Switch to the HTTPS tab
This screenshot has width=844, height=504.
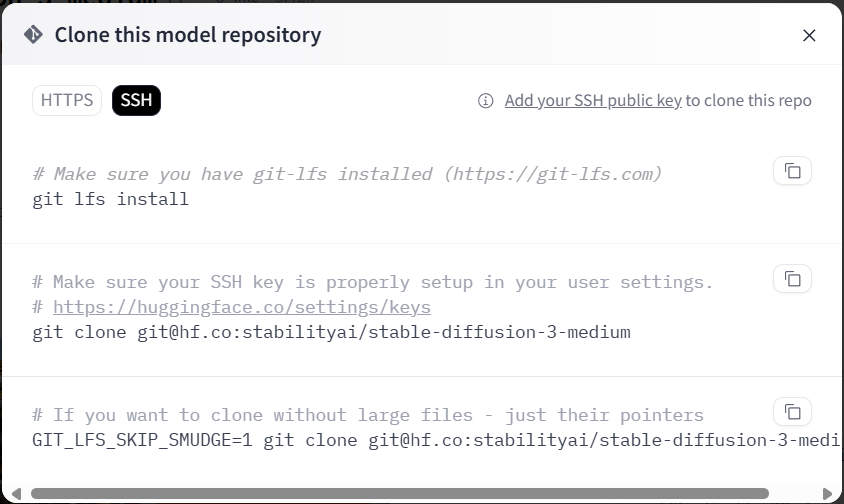click(67, 100)
